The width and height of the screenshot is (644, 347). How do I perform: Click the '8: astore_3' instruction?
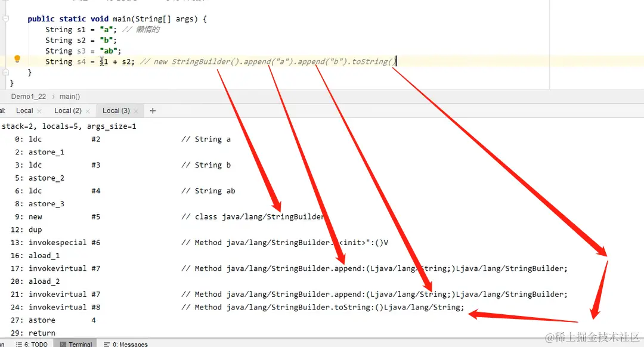39,204
